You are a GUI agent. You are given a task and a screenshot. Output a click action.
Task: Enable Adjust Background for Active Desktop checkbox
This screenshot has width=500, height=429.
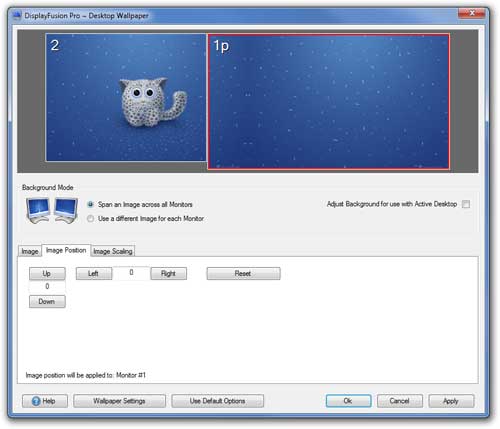tap(466, 204)
